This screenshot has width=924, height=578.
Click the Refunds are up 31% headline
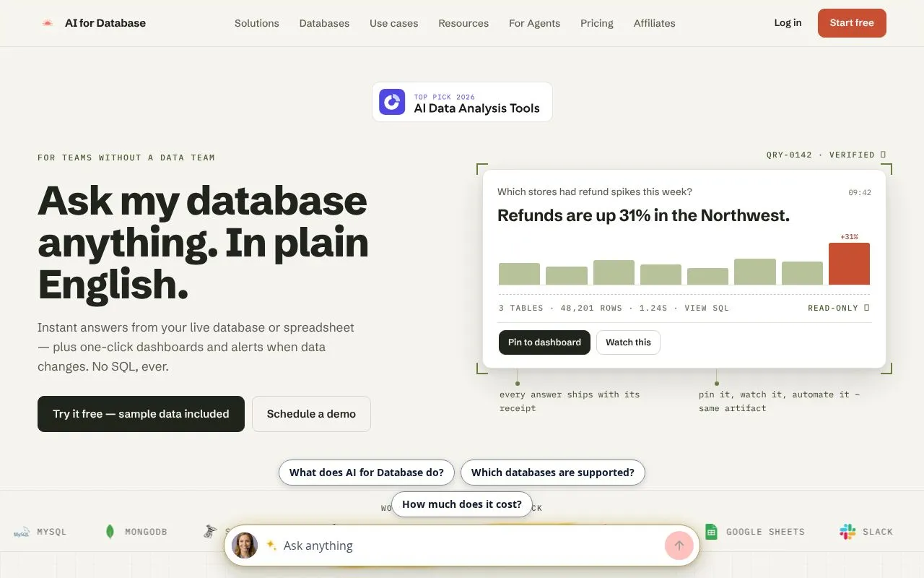click(x=643, y=215)
